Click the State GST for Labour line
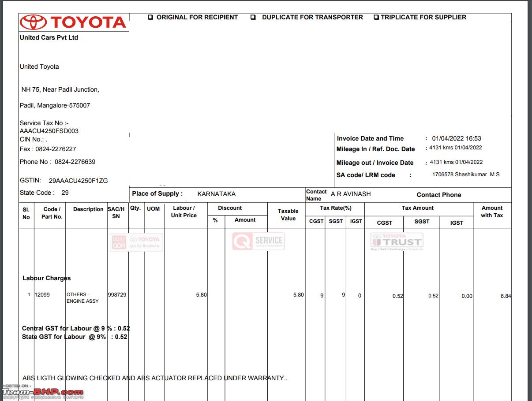 [75, 337]
